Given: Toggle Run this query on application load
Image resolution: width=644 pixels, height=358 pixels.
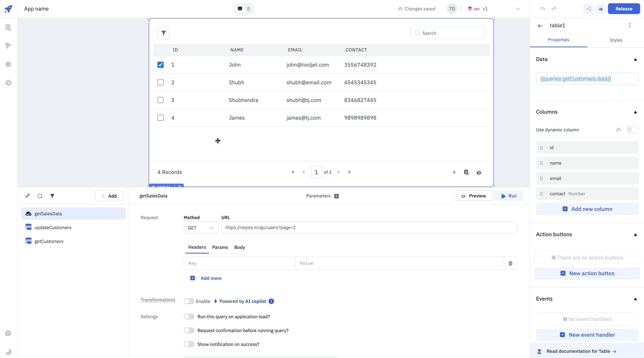Looking at the screenshot, I should click(189, 317).
